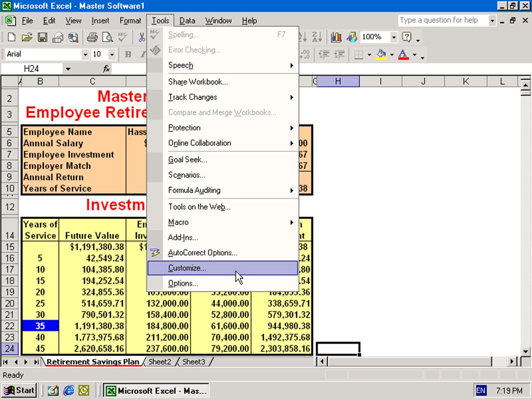Screen dimensions: 532x399
Task: Click the Increase Indent icon
Action: tap(340, 54)
